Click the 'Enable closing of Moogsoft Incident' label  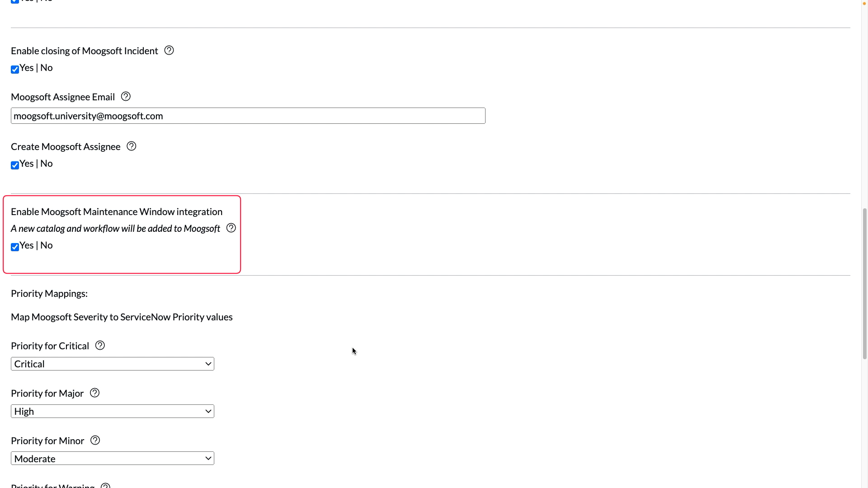coord(85,51)
